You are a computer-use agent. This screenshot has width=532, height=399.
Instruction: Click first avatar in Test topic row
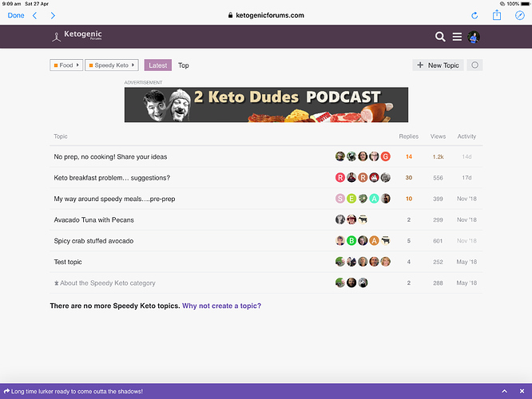[340, 262]
